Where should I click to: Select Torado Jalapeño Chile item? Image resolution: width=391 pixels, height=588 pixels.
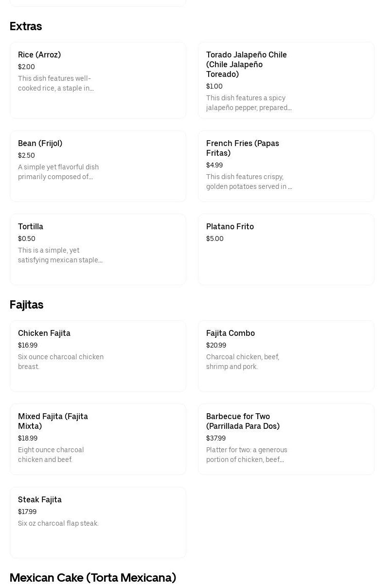286,80
